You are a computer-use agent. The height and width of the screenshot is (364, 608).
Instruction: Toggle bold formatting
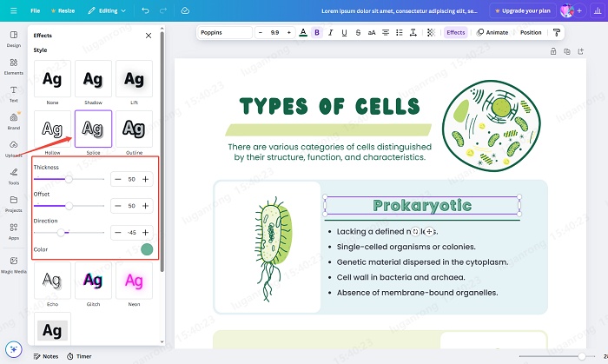pyautogui.click(x=317, y=32)
